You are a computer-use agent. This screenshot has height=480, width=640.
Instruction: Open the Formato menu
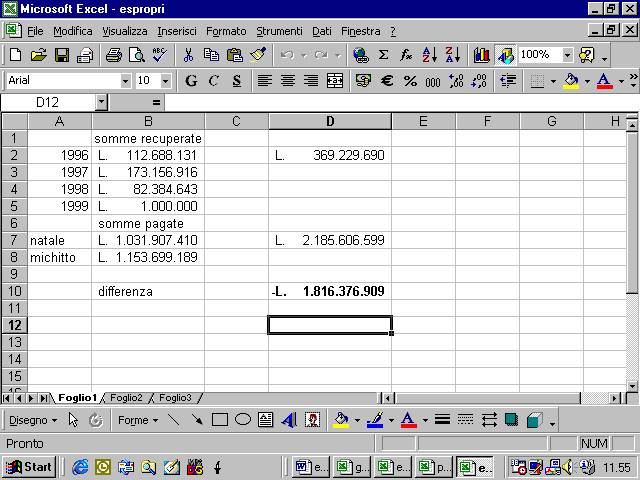pyautogui.click(x=226, y=31)
